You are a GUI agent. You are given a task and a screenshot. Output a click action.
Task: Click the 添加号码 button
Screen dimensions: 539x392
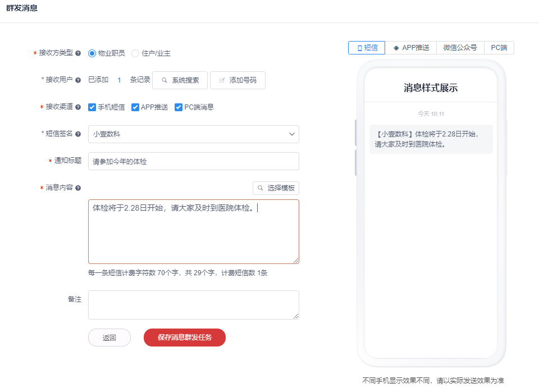(237, 80)
